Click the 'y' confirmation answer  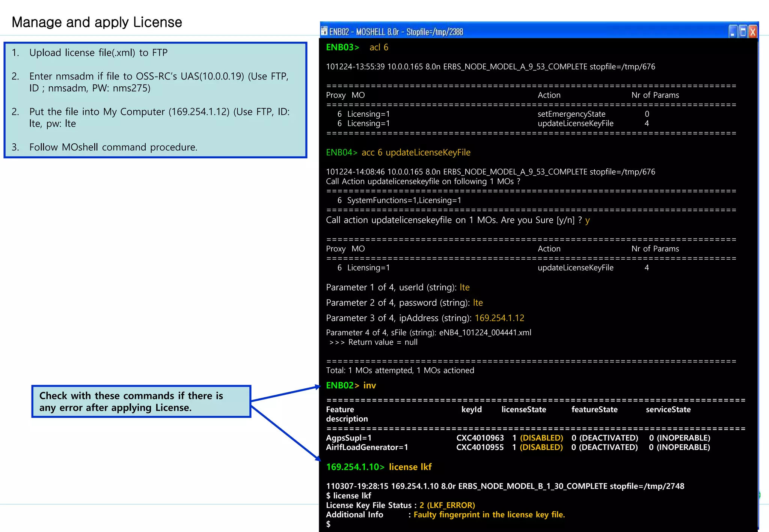click(x=587, y=220)
